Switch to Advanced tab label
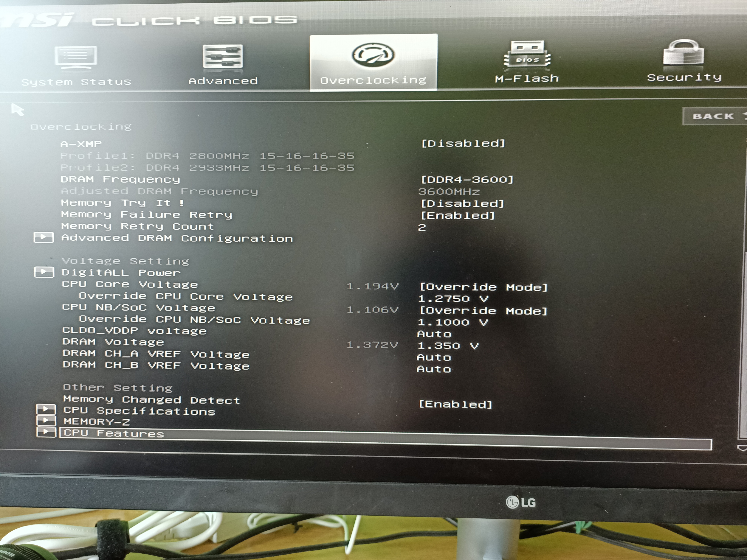Viewport: 747px width, 560px height. pyautogui.click(x=223, y=81)
